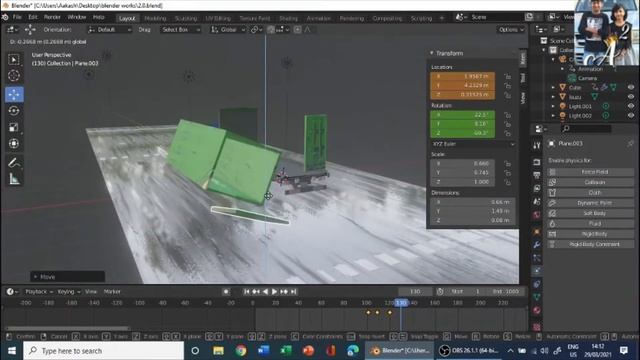Screen dimensions: 640x360
Task: Select the Cursor tool
Action: pyautogui.click(x=14, y=76)
